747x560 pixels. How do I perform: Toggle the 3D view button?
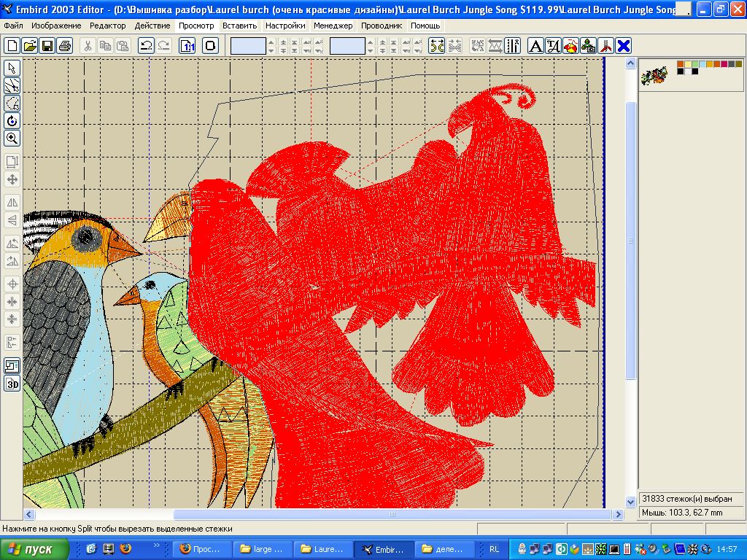(x=12, y=384)
